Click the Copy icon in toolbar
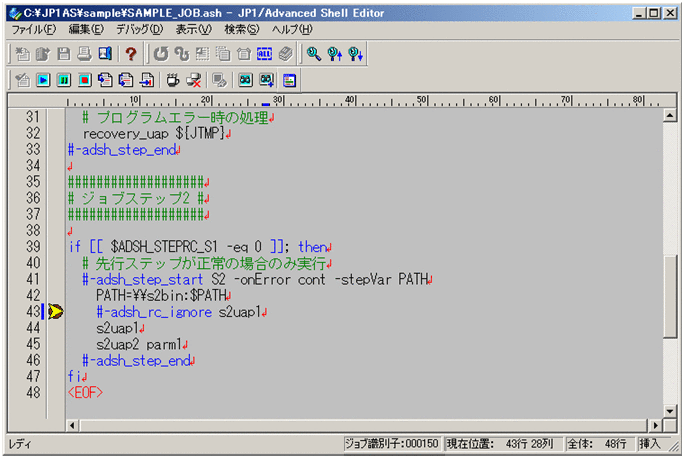The image size is (685, 459). pos(223,54)
